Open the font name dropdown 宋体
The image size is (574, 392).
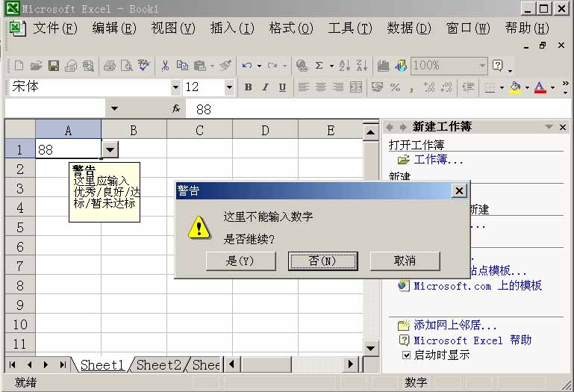tap(176, 87)
